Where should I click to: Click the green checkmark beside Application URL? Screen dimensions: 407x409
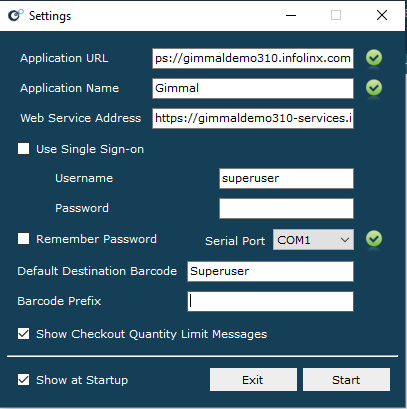point(374,58)
